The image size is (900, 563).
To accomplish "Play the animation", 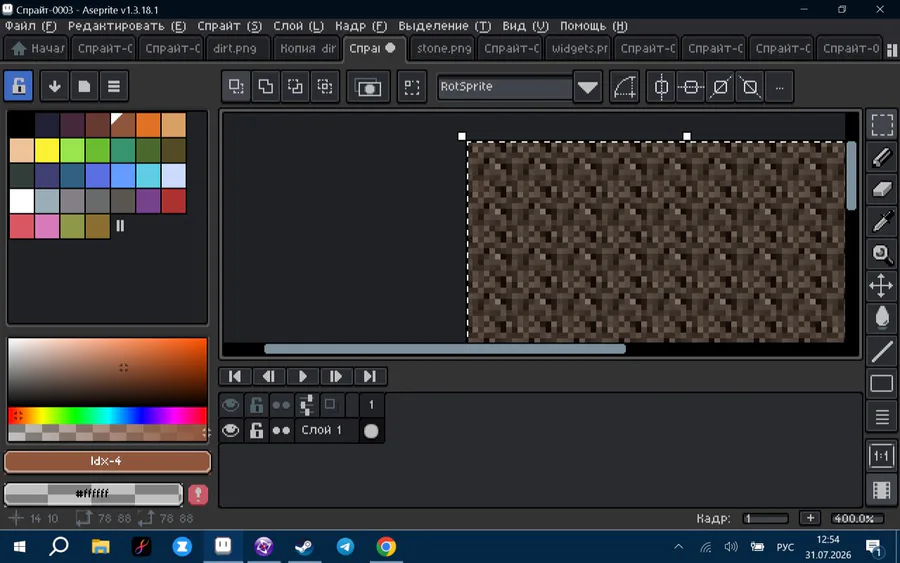I will [x=302, y=376].
